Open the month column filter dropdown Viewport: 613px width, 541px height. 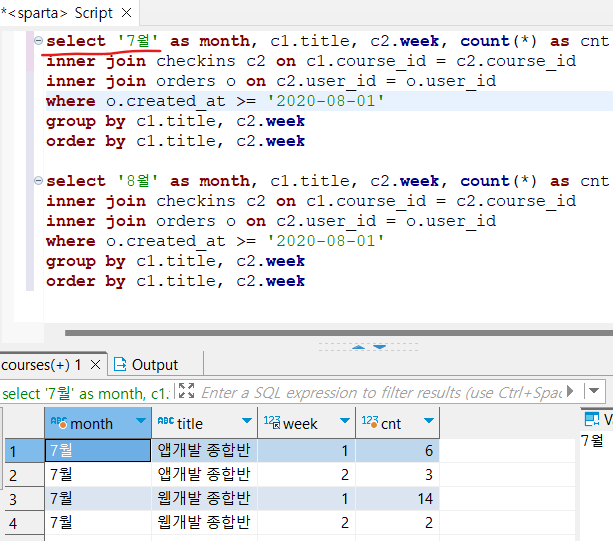tap(141, 421)
